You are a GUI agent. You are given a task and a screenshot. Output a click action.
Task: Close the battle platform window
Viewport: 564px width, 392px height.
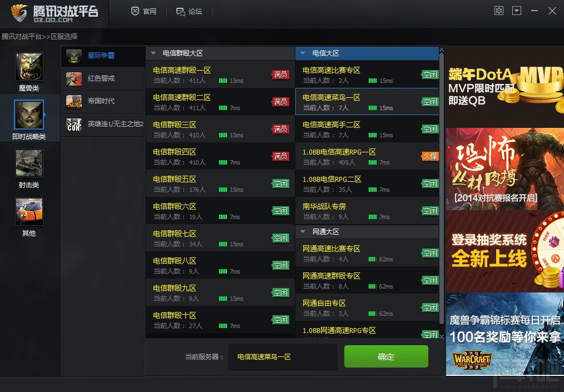(x=552, y=11)
